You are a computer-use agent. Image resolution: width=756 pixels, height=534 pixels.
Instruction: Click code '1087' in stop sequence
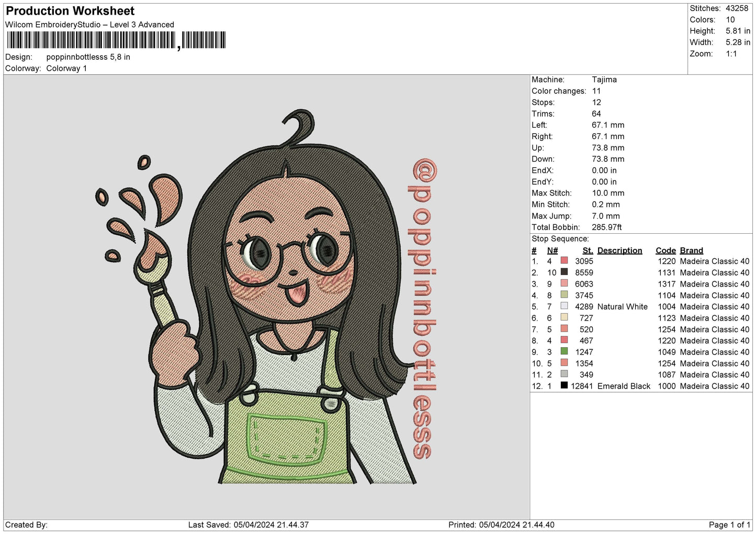pyautogui.click(x=667, y=374)
